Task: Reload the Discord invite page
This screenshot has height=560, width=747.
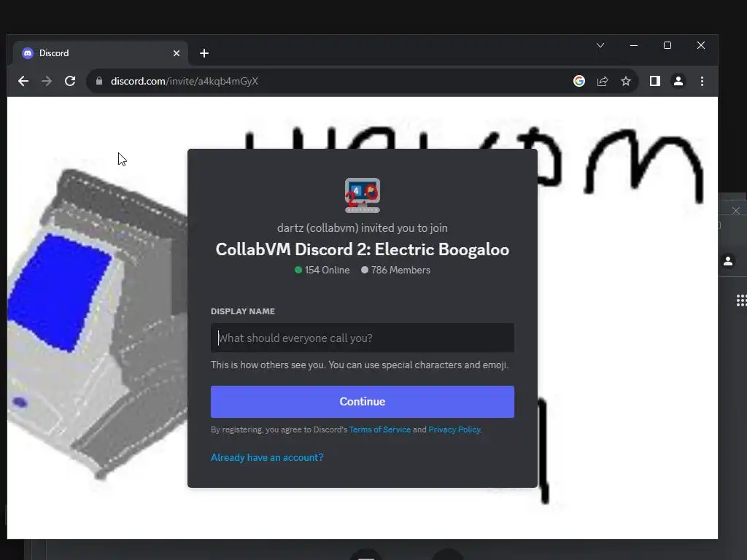Action: (70, 82)
